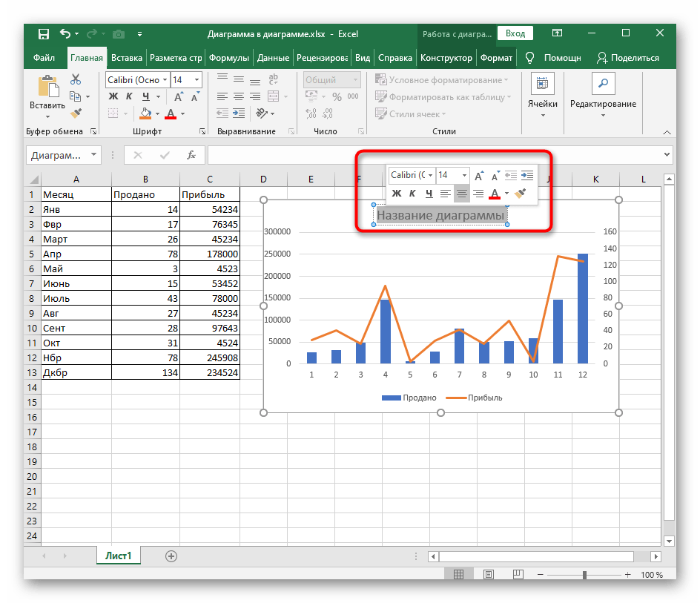Decrease font size in the mini toolbar
700x603 pixels.
coord(495,176)
